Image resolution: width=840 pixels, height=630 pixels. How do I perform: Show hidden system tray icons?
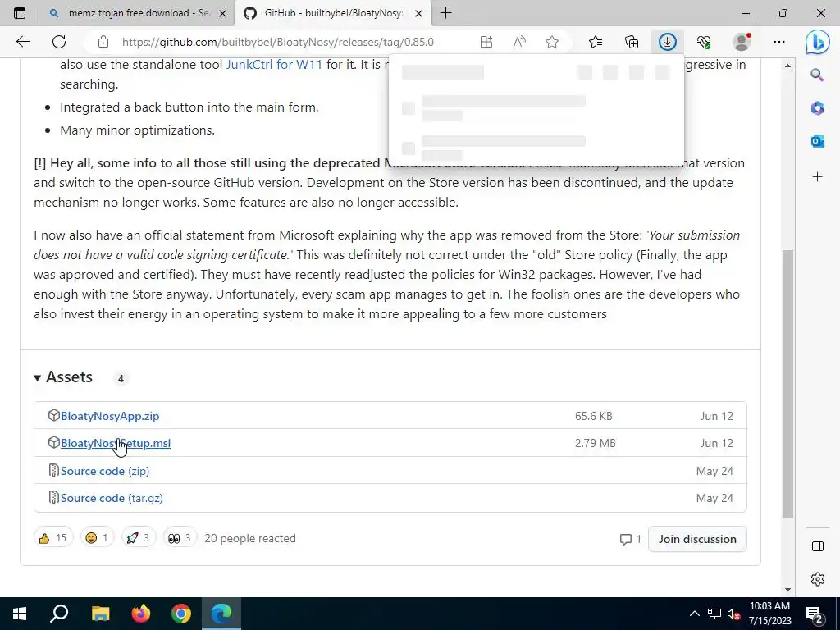(694, 614)
